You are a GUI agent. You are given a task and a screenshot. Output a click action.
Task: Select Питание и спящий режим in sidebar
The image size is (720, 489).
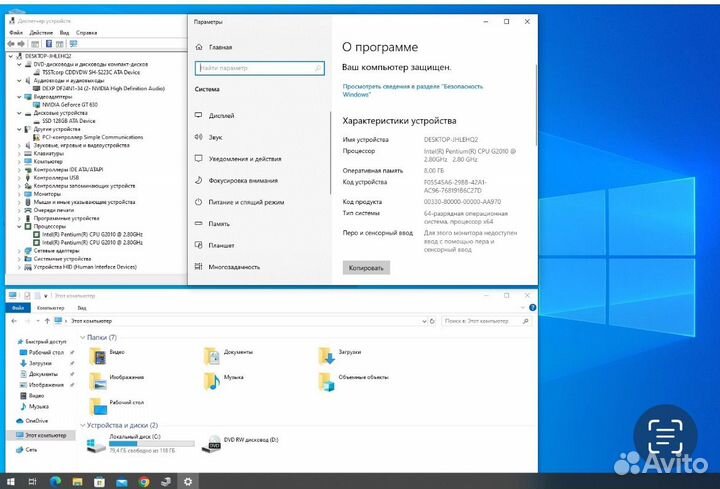245,202
